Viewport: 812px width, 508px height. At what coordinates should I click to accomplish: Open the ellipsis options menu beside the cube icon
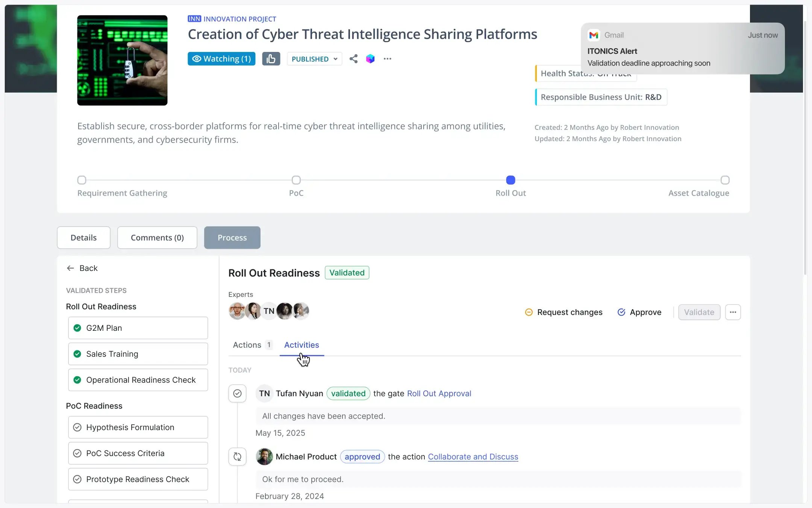[x=387, y=59]
